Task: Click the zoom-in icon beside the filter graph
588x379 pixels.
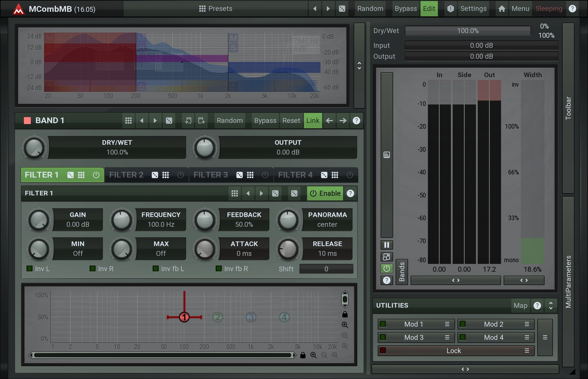Action: [x=345, y=325]
